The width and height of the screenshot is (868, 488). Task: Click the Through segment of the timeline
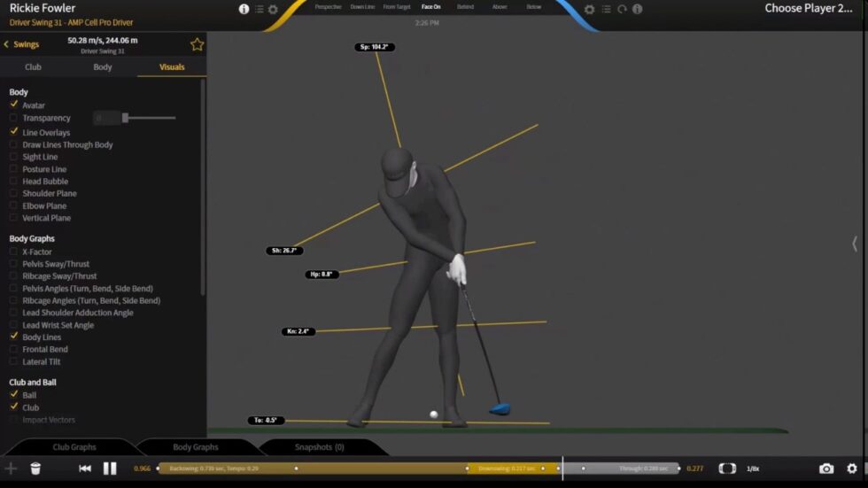click(x=618, y=469)
